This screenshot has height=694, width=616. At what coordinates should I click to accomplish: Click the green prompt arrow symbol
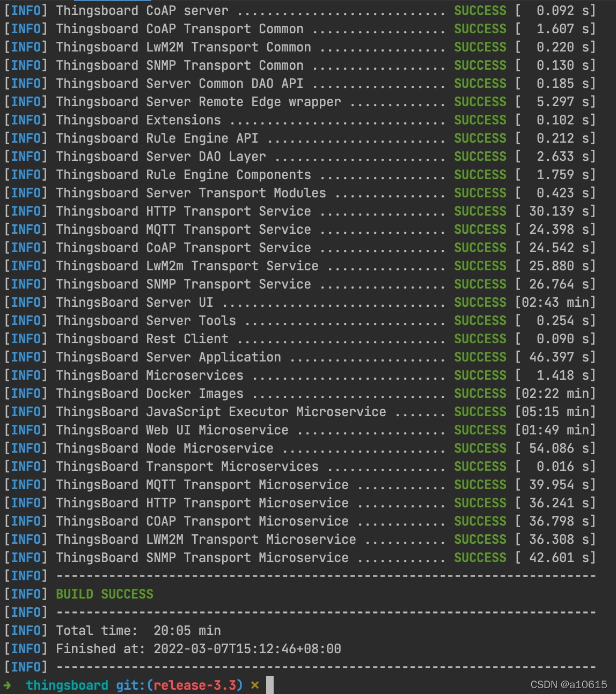(x=8, y=685)
